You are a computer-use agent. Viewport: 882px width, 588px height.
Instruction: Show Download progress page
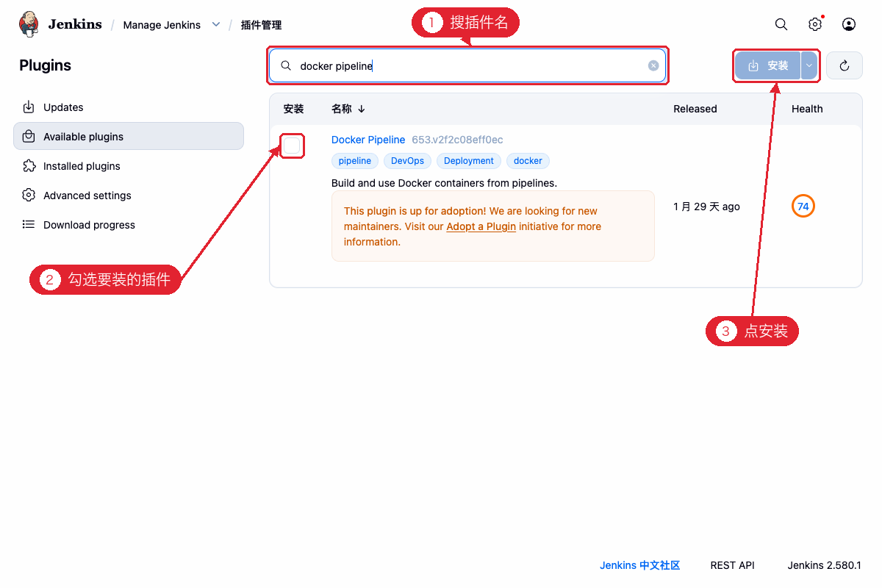[129, 225]
